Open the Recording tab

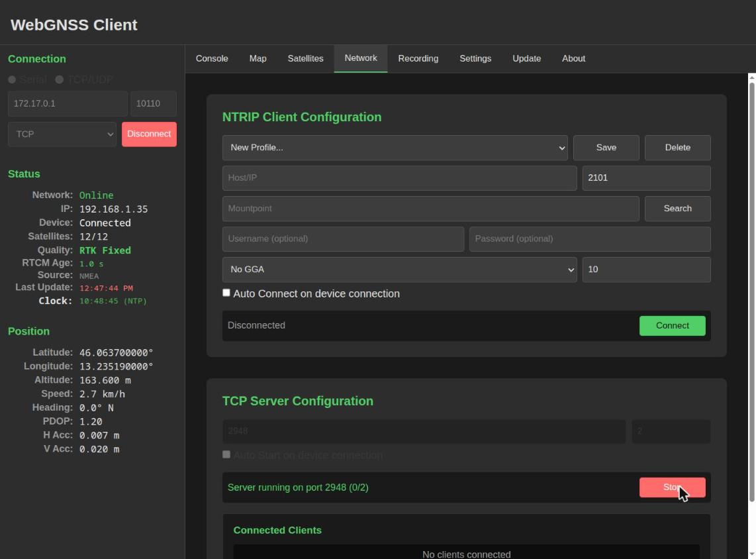coord(418,58)
